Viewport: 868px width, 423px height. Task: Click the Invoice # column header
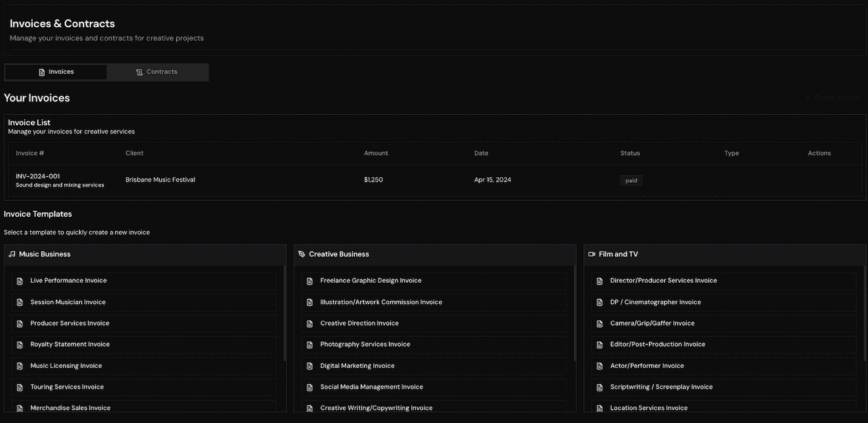[x=30, y=153]
